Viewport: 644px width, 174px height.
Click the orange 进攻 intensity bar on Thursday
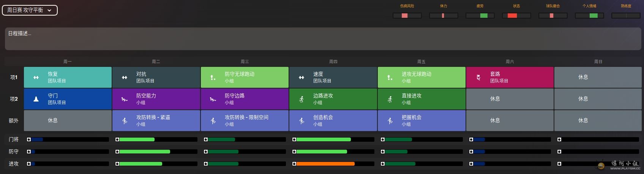325,164
